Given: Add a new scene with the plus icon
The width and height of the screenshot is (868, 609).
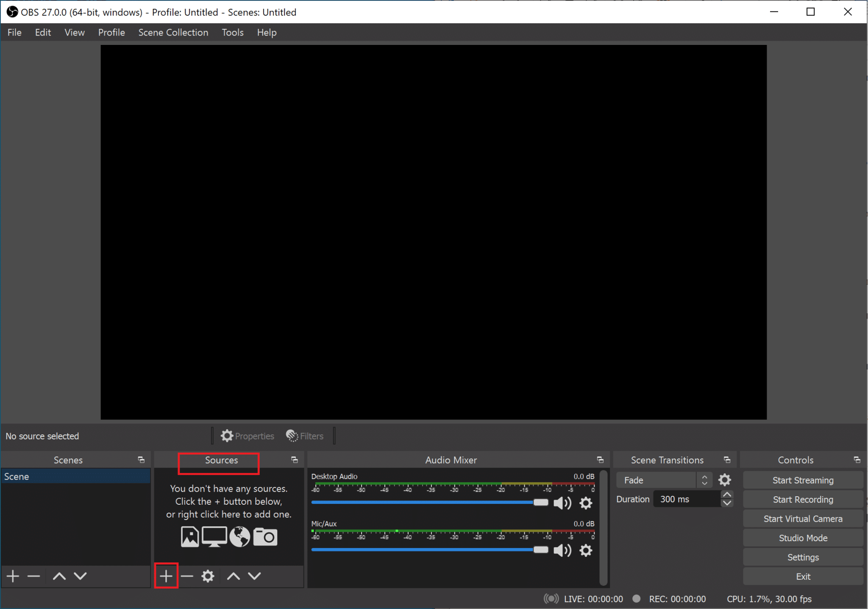Looking at the screenshot, I should point(12,576).
